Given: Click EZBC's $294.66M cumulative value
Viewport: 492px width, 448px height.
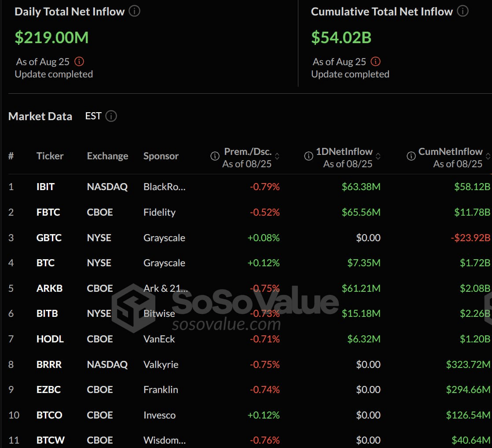Looking at the screenshot, I should pyautogui.click(x=468, y=389).
